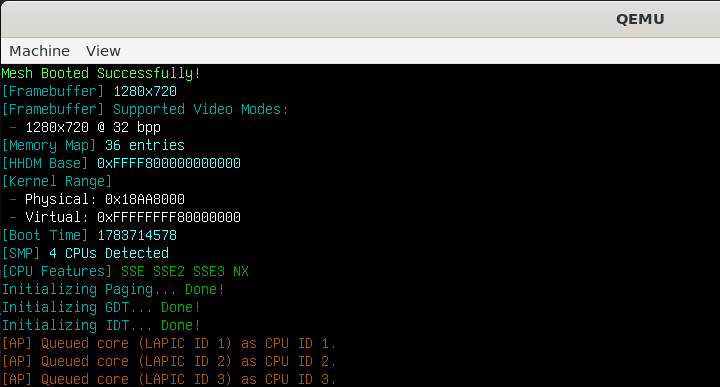Click the CPU Features 'SSE SSE2 SSE3 NX'
Viewport: 720px width, 387px height.
[185, 271]
